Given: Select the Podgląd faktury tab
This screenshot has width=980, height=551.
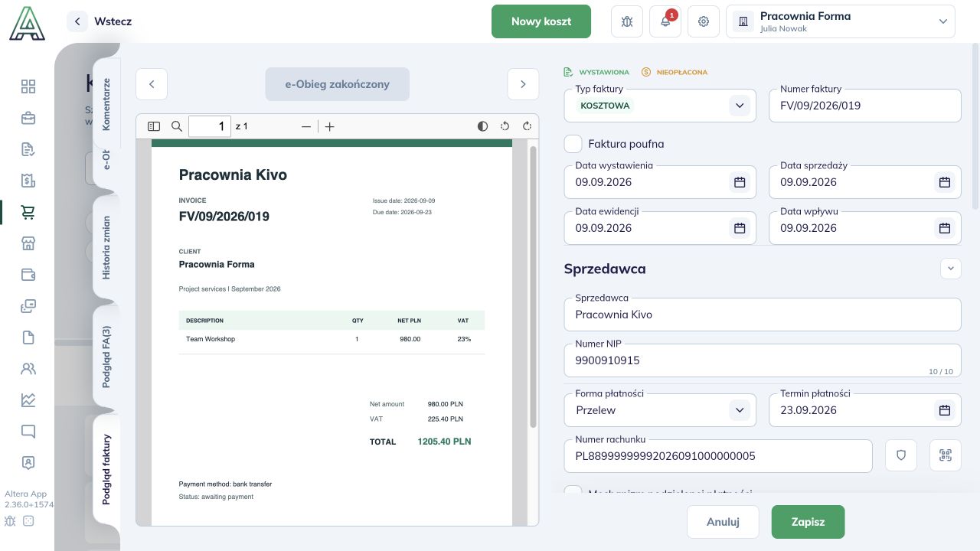Looking at the screenshot, I should pyautogui.click(x=106, y=470).
